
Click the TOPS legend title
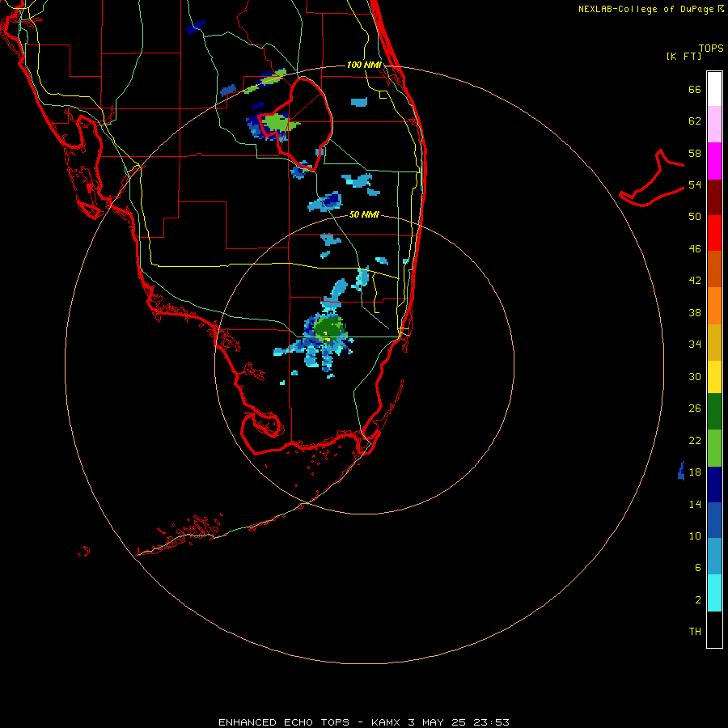[711, 48]
